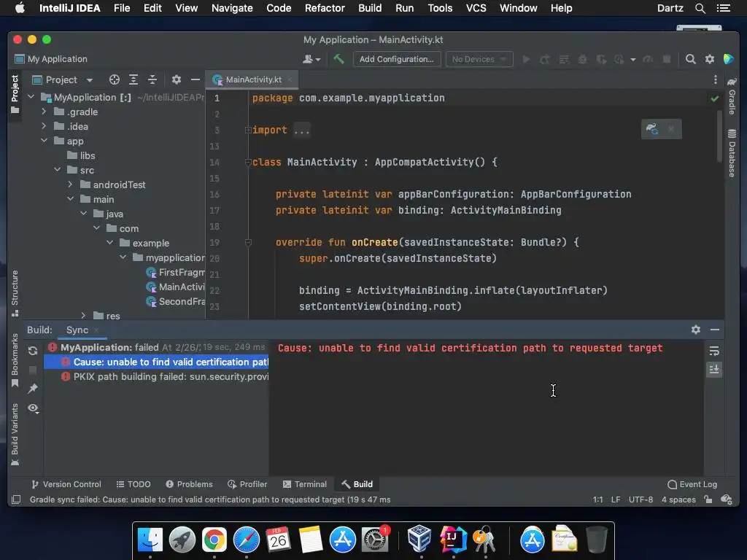Click the Build hammer icon in toolbar
The height and width of the screenshot is (560, 747).
coord(338,59)
